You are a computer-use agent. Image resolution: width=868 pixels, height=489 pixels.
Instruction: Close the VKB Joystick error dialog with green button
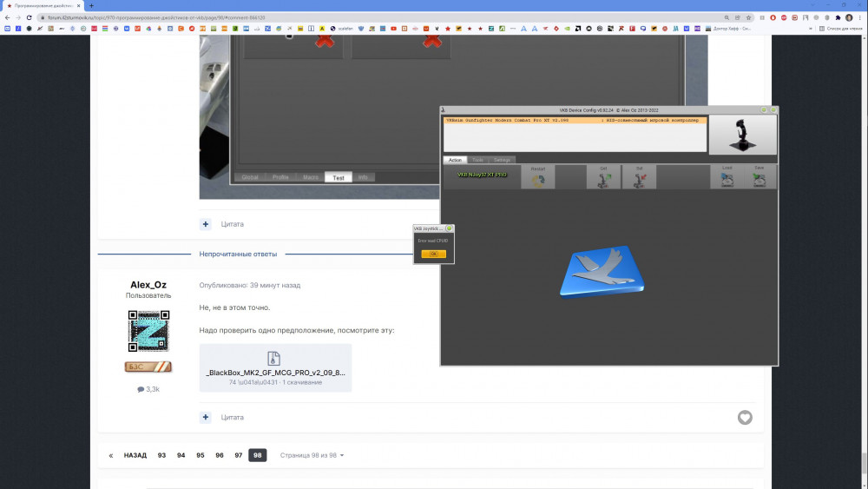pyautogui.click(x=449, y=228)
